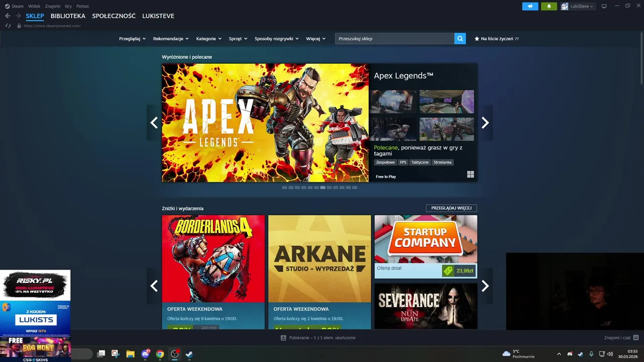644x362 pixels.
Task: Open Discord from the taskbar
Action: click(145, 354)
